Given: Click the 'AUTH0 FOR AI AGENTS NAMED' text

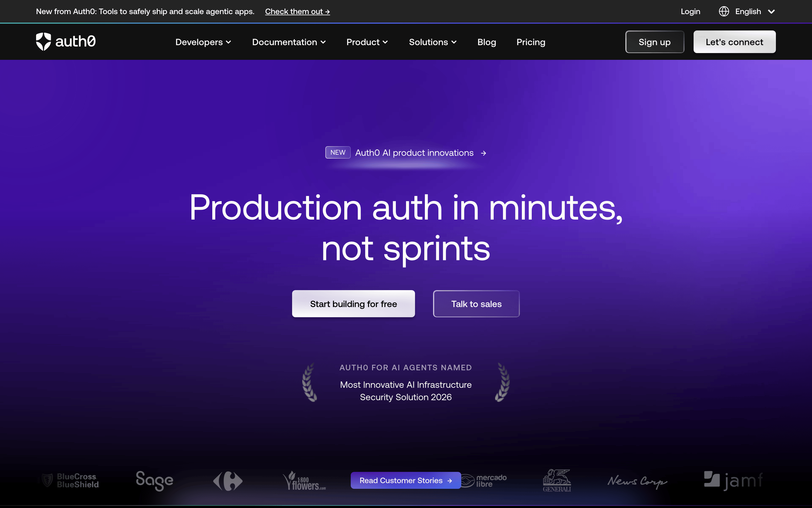Looking at the screenshot, I should pos(406,367).
